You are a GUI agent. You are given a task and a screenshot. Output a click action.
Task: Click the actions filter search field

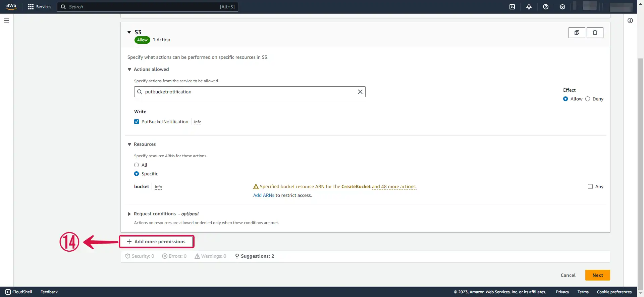[x=250, y=92]
